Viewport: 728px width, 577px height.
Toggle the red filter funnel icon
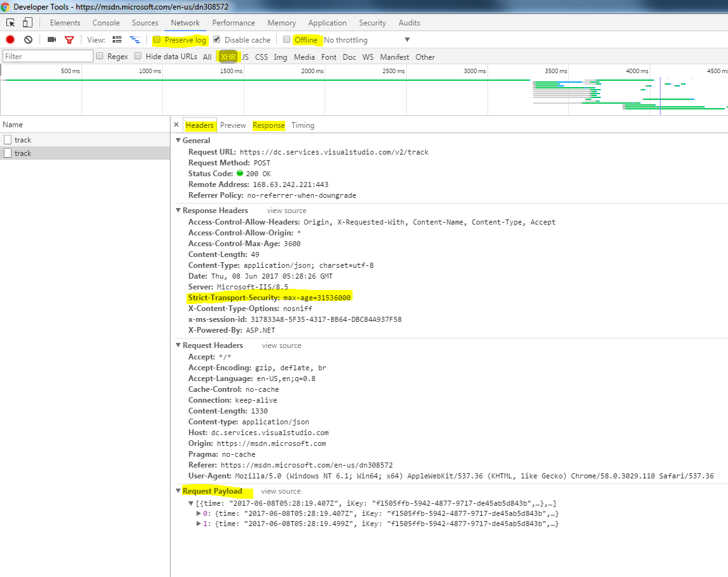click(x=69, y=40)
